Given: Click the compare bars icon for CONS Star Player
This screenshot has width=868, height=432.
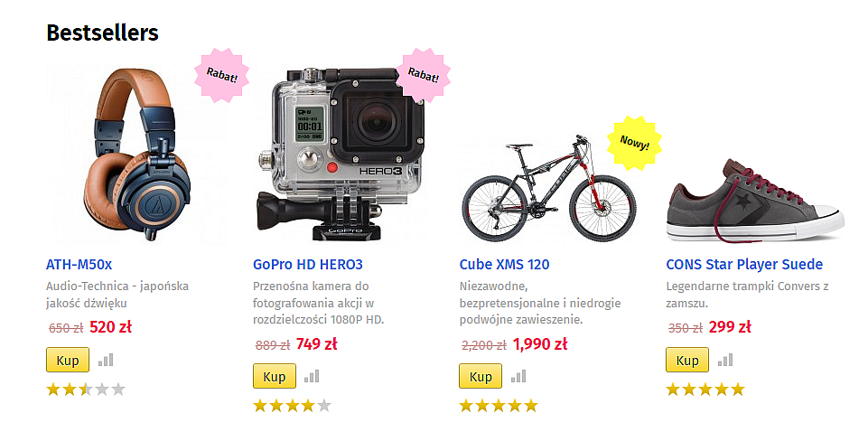Looking at the screenshot, I should pyautogui.click(x=725, y=360).
